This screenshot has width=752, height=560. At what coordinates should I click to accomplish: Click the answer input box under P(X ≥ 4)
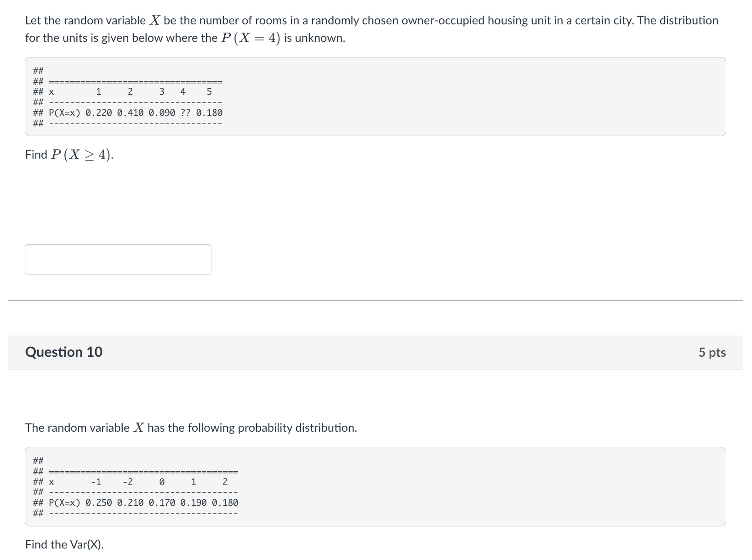click(x=118, y=259)
